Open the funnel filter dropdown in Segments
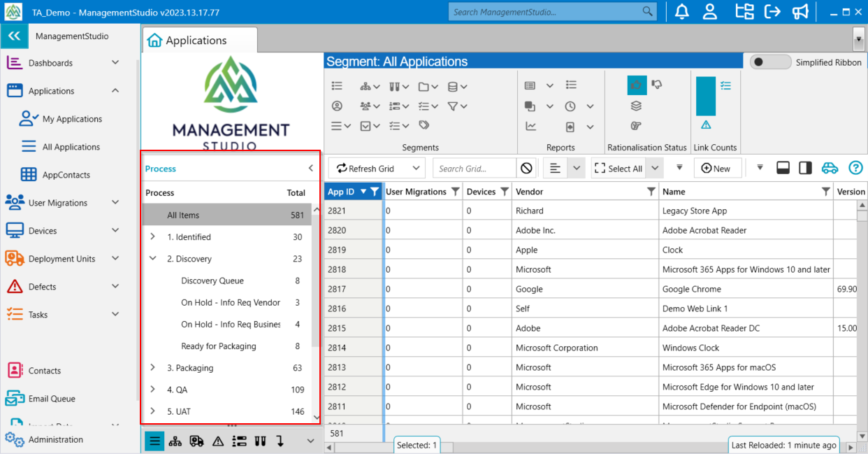Viewport: 868px width, 454px height. click(457, 106)
